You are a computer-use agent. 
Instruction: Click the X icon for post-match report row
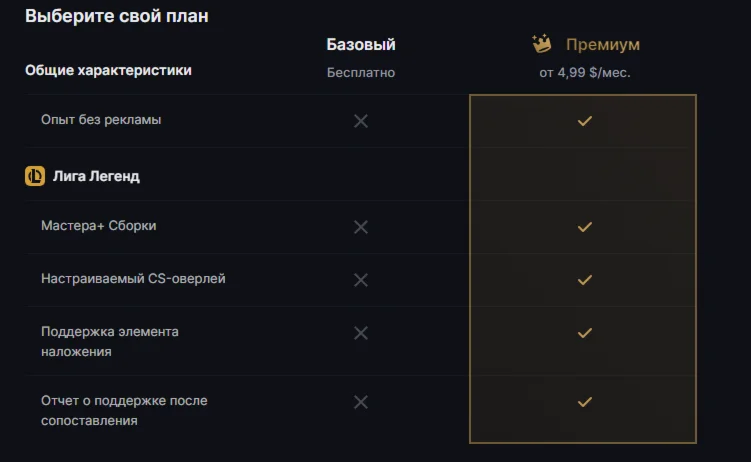pos(361,402)
